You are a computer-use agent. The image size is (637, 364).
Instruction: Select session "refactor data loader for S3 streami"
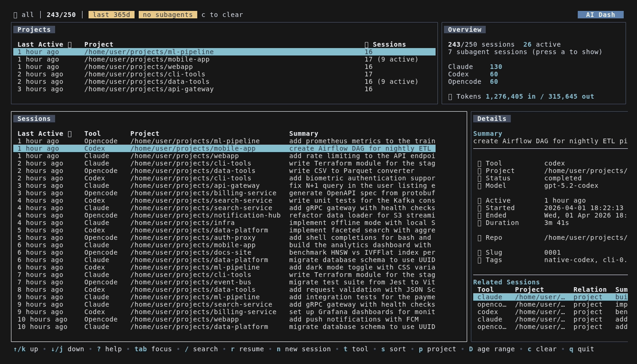pos(224,215)
